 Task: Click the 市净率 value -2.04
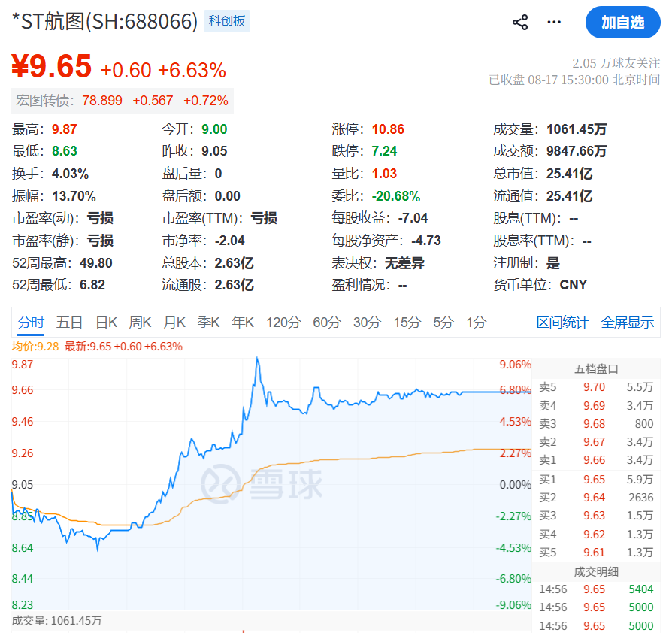coord(230,241)
